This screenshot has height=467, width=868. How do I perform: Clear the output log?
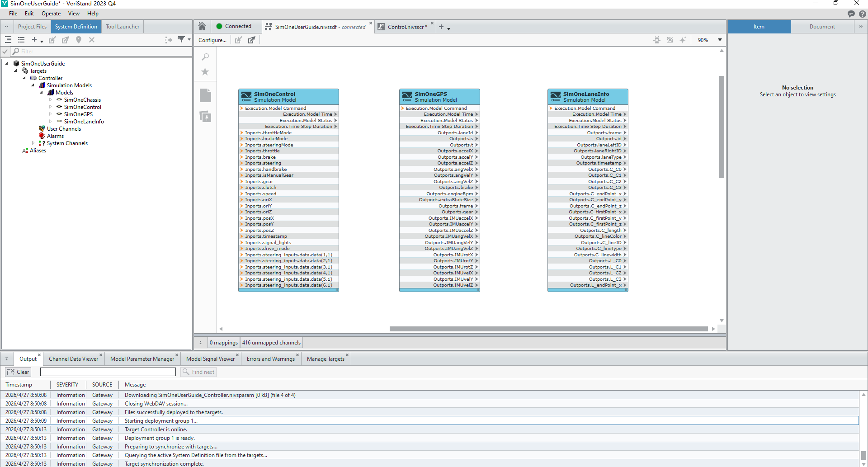point(18,372)
